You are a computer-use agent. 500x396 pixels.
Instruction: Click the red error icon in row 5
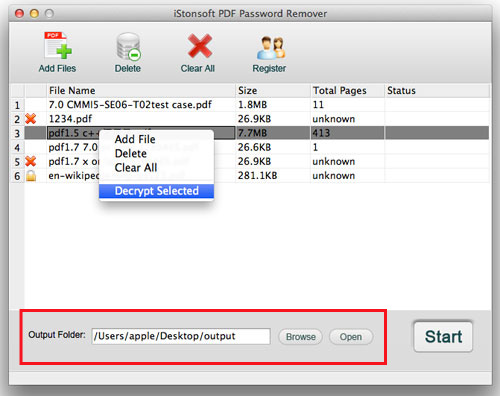coord(31,161)
